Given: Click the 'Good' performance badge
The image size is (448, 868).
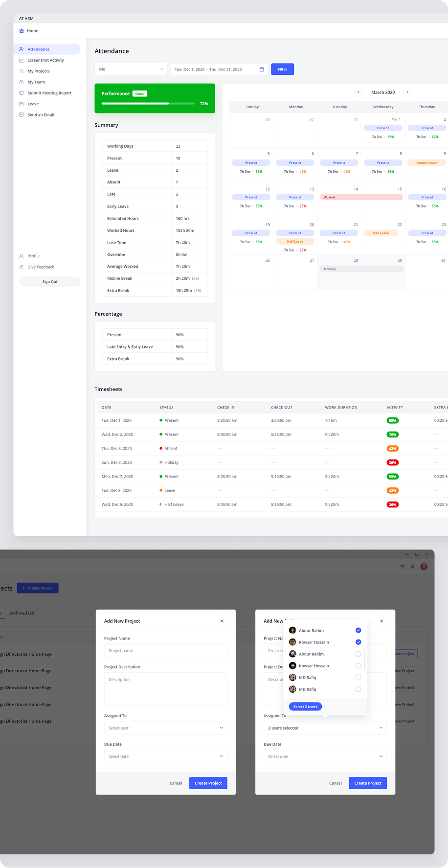Looking at the screenshot, I should point(140,93).
